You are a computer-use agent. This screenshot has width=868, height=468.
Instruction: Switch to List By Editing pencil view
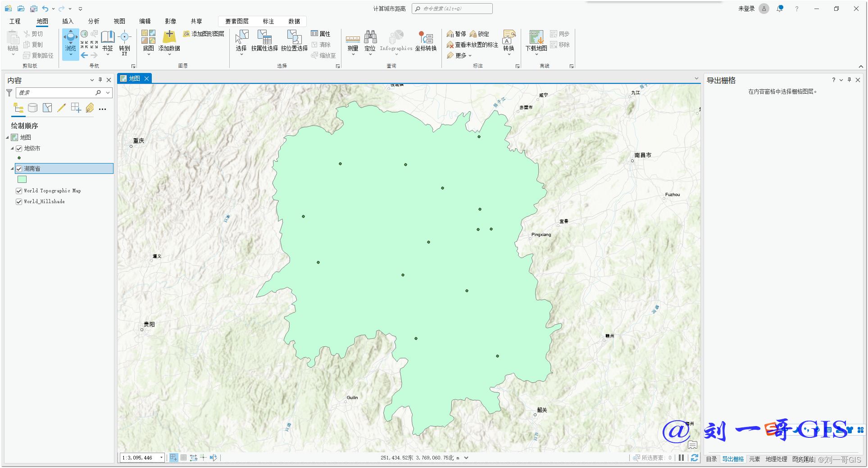click(x=61, y=108)
